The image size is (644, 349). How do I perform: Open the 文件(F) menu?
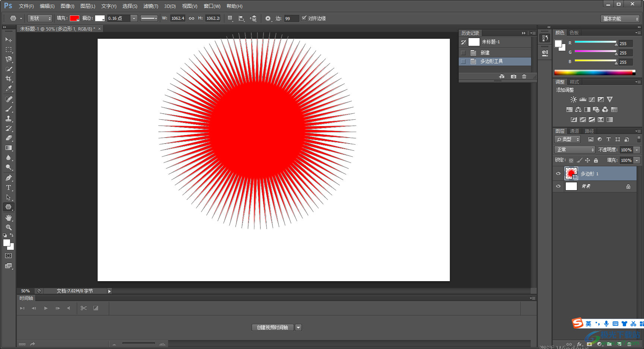point(26,6)
